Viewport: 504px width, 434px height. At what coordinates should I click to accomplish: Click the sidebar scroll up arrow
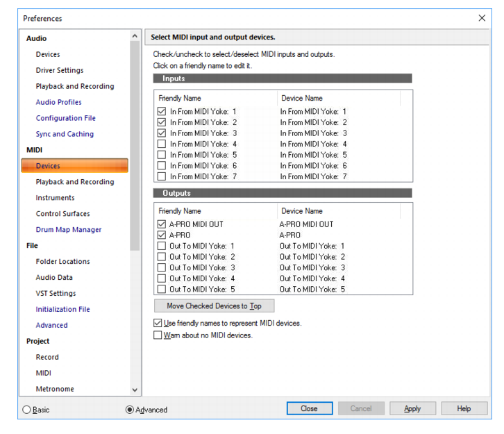pyautogui.click(x=135, y=36)
